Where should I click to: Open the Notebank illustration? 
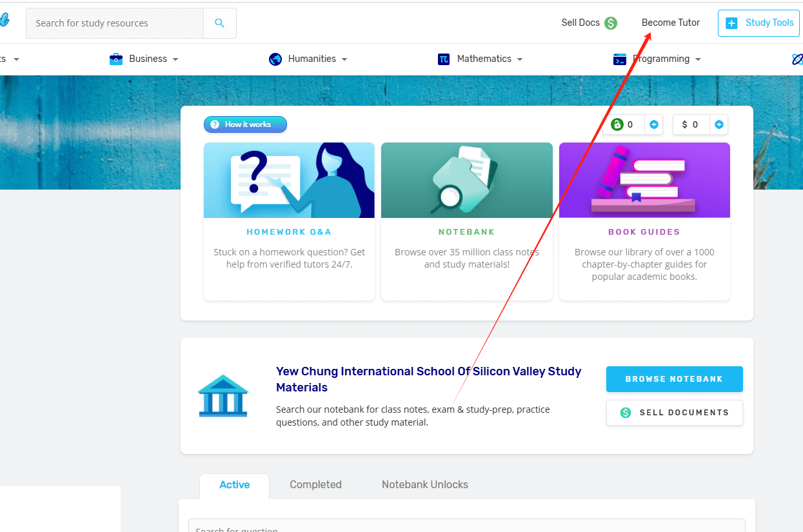tap(467, 180)
